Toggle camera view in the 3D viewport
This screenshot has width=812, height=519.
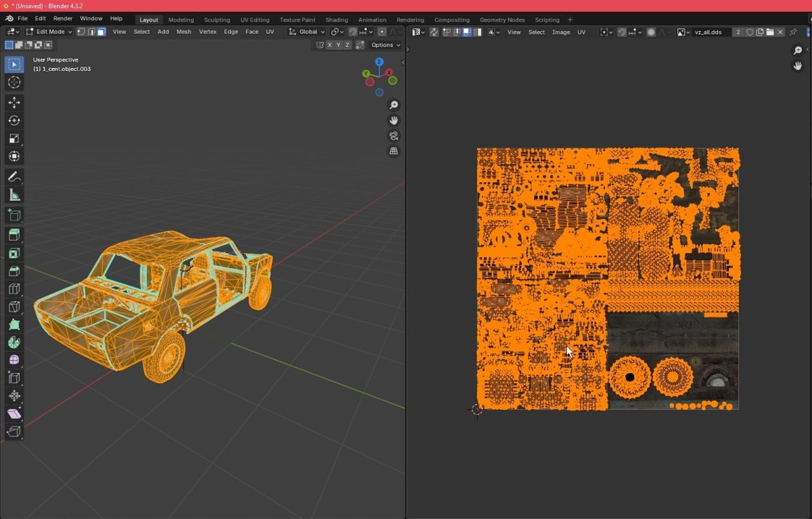click(x=394, y=136)
